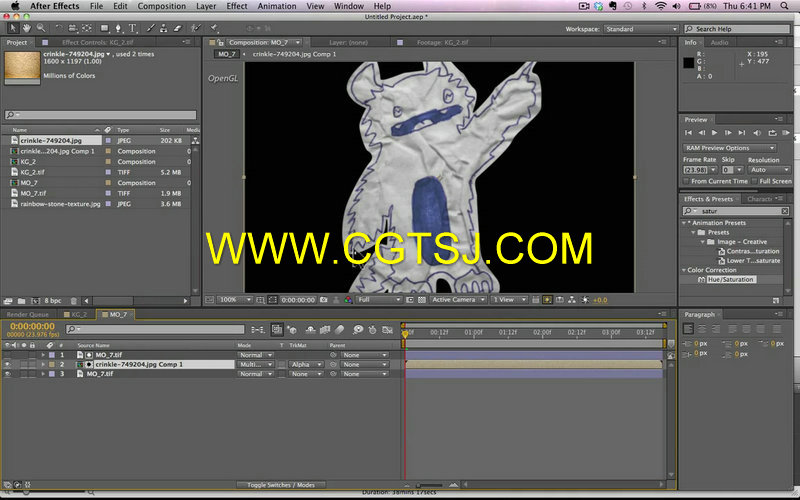Open the Alpha track matte dropdown
800x500 pixels.
click(x=306, y=364)
